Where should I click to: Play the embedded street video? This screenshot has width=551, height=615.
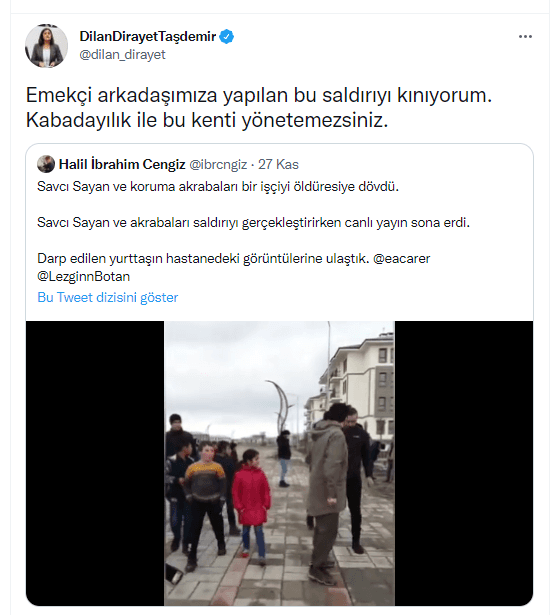pos(279,463)
